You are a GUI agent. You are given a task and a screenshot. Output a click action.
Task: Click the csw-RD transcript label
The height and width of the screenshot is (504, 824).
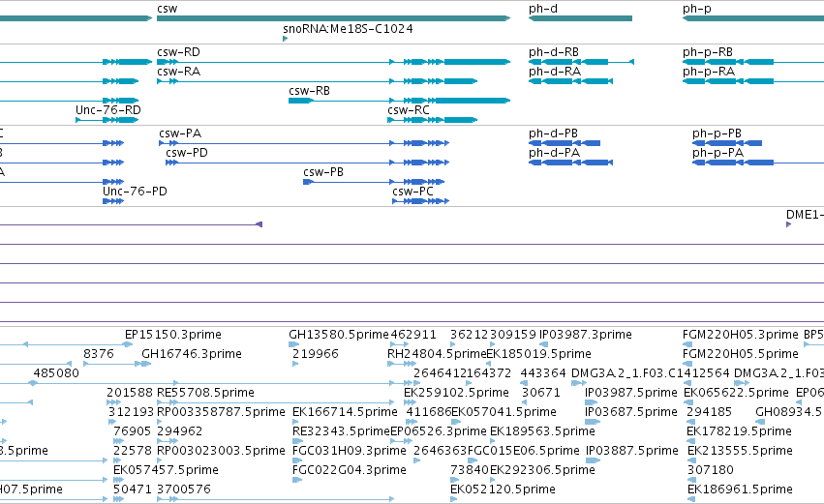[x=179, y=52]
